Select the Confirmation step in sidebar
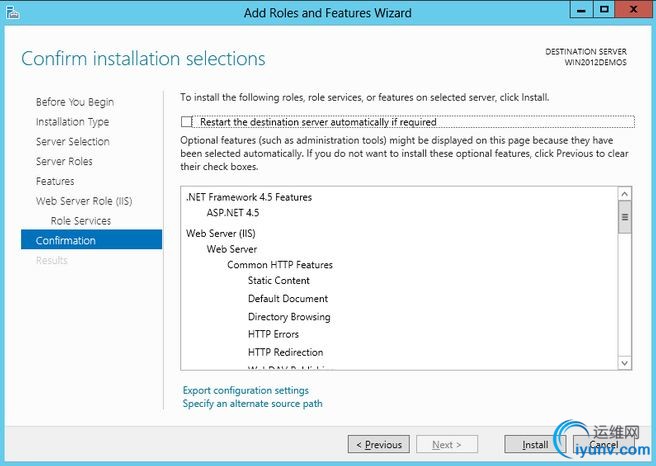Viewport: 656px width, 466px height. click(x=66, y=240)
